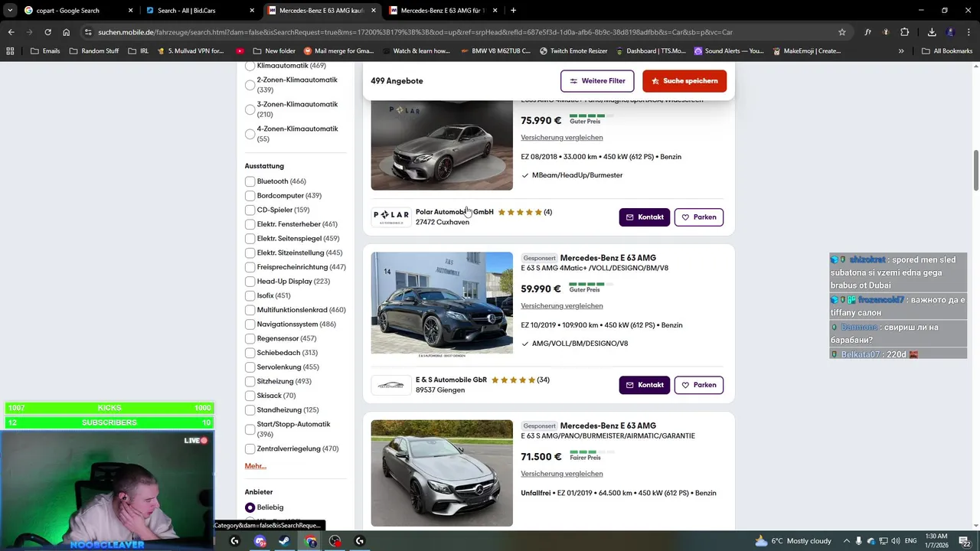The image size is (980, 551).
Task: Open the grey 71.500 € car photo
Action: 442,473
